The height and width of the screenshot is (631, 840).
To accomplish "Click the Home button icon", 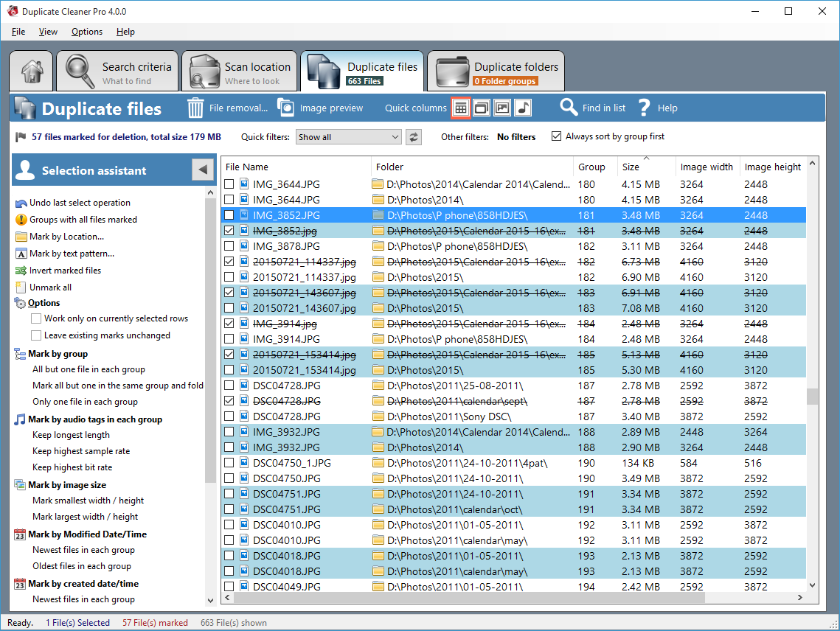I will coord(30,71).
